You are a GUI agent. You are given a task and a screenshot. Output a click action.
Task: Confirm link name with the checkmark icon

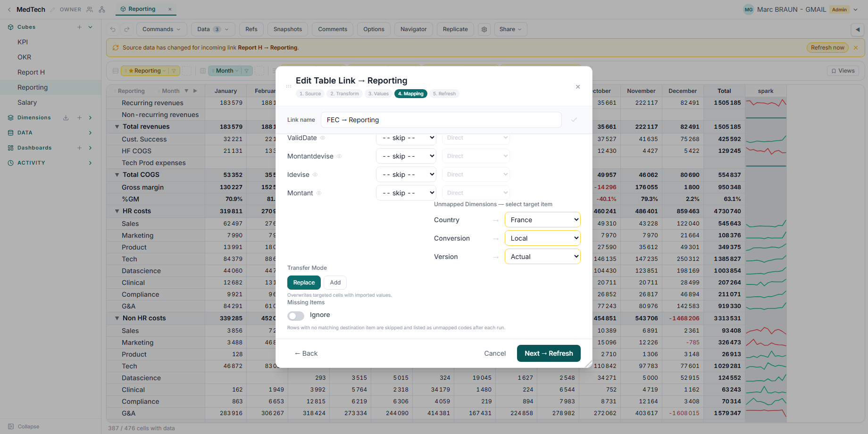(574, 120)
